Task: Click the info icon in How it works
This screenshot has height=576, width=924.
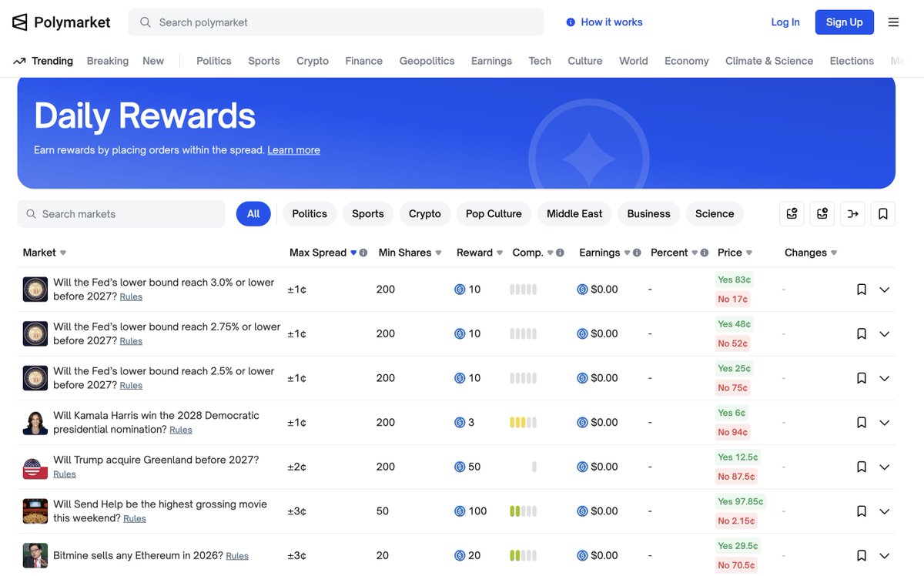Action: pyautogui.click(x=571, y=22)
